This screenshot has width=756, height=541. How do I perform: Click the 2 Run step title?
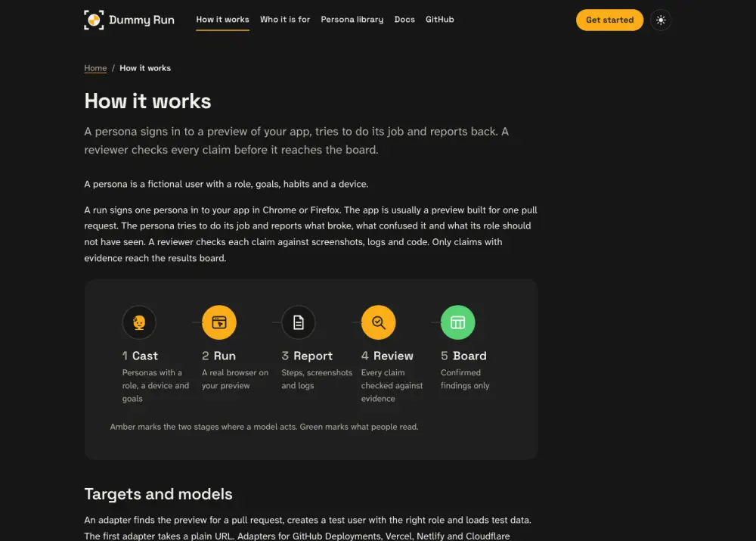coord(219,356)
